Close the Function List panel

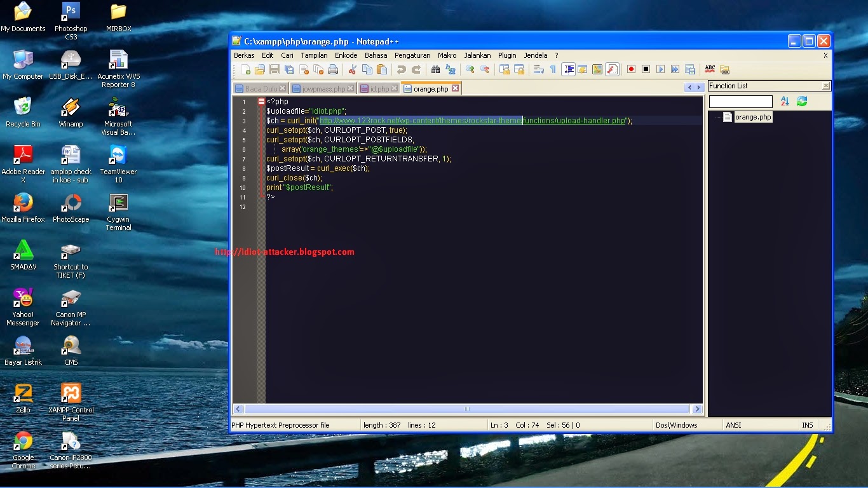(x=825, y=86)
